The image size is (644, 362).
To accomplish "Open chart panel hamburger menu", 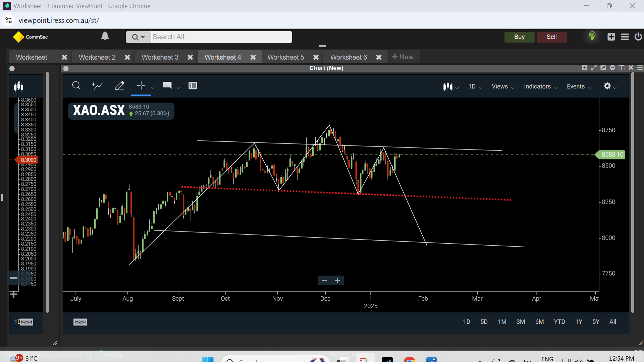I will click(640, 68).
